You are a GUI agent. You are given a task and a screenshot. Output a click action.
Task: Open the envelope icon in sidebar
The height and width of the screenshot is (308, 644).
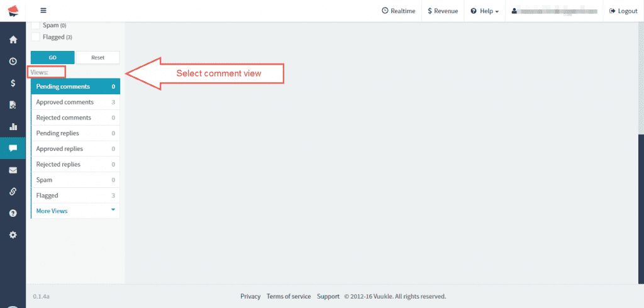click(13, 170)
